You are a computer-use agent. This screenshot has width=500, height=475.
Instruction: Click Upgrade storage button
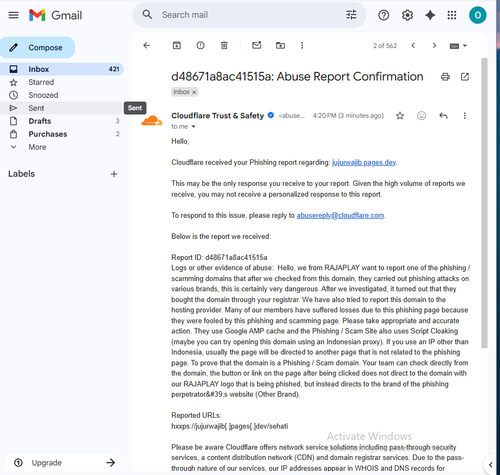(63, 462)
